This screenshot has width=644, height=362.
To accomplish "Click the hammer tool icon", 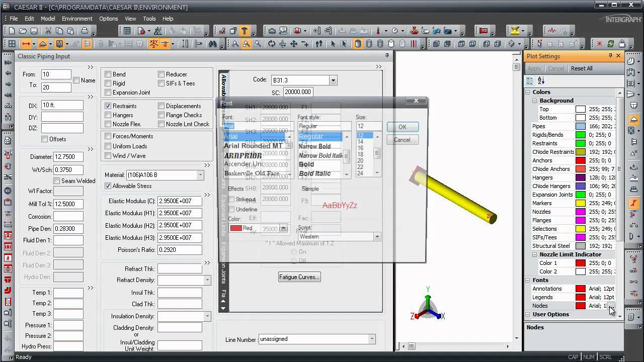I will tap(245, 31).
